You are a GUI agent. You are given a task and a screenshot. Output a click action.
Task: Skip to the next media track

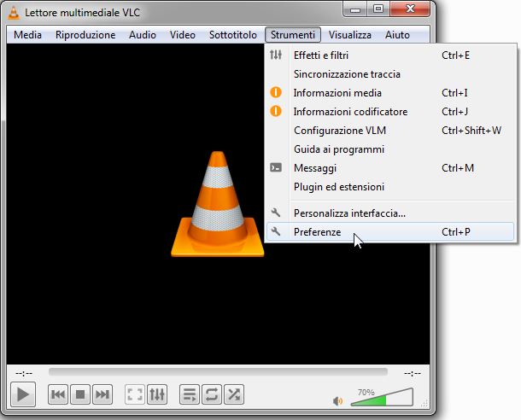102,394
